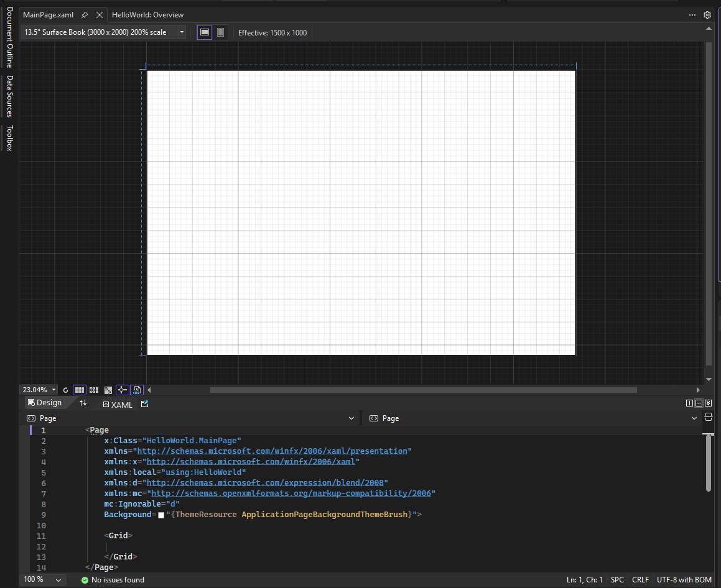Screen dimensions: 721x588
Task: Toggle the snap grid display
Action: pos(80,390)
